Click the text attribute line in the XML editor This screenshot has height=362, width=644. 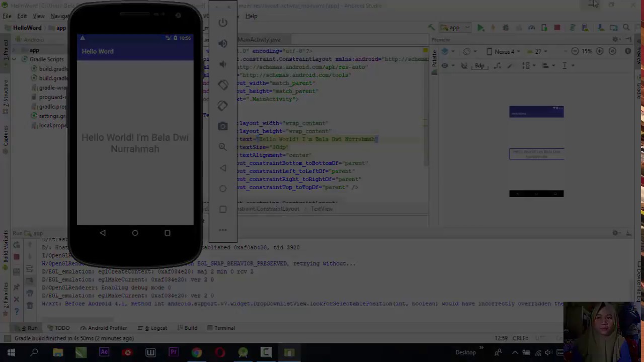coord(307,139)
